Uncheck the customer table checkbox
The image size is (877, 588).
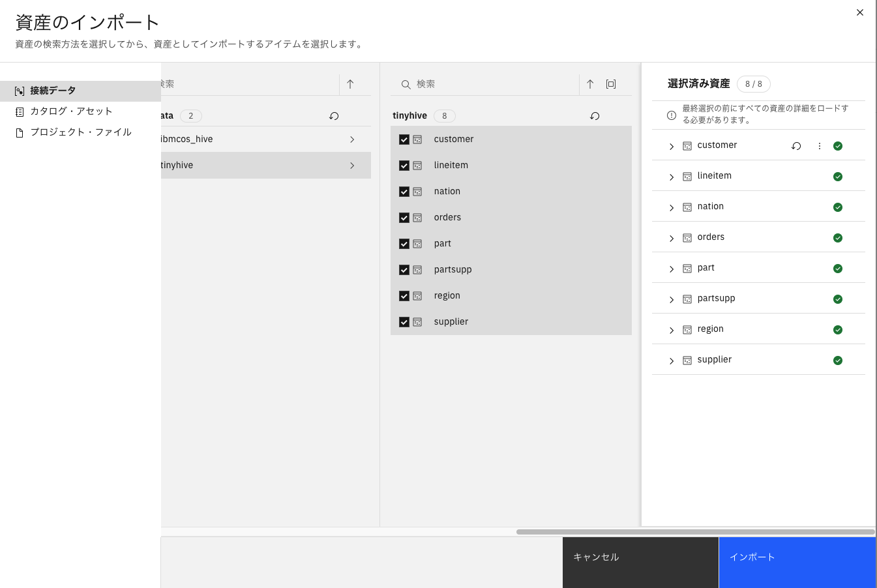404,139
